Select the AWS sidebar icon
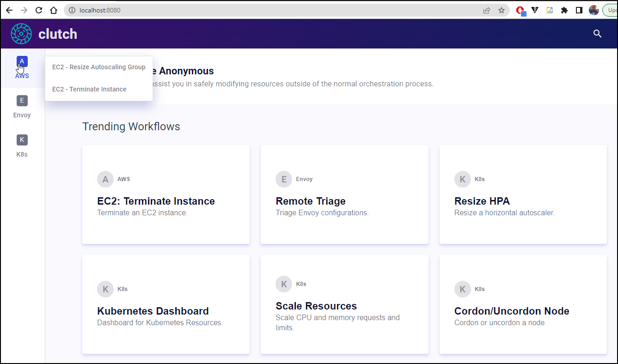618x364 pixels. coord(22,61)
